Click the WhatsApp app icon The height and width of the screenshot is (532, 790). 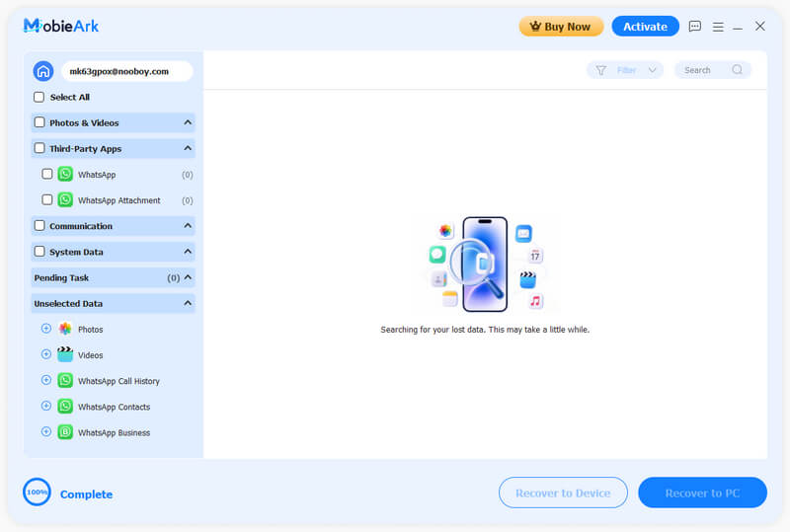65,174
